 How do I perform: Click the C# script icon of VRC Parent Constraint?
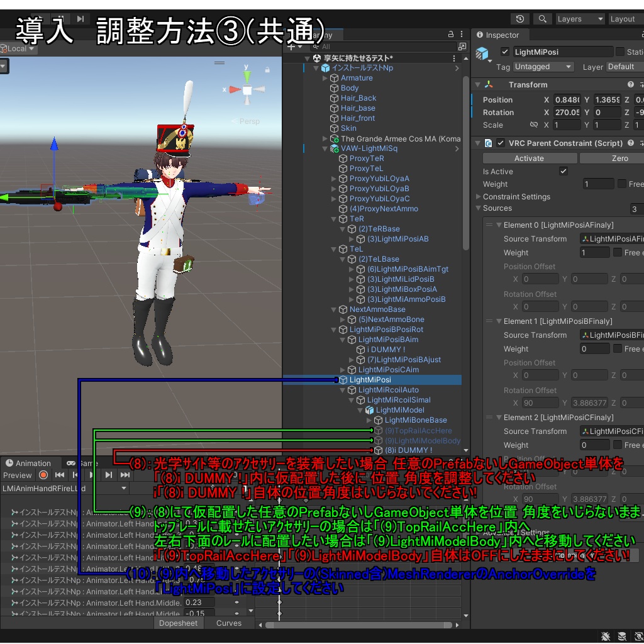point(488,143)
